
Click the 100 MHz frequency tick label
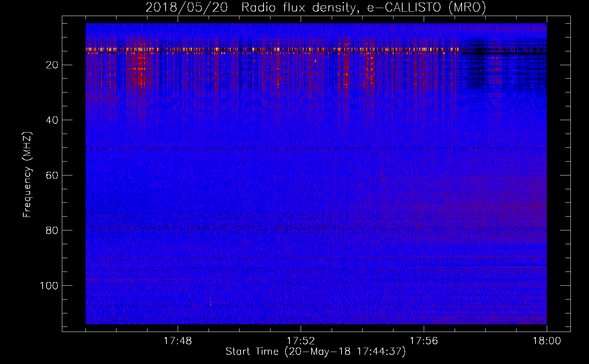pos(49,286)
